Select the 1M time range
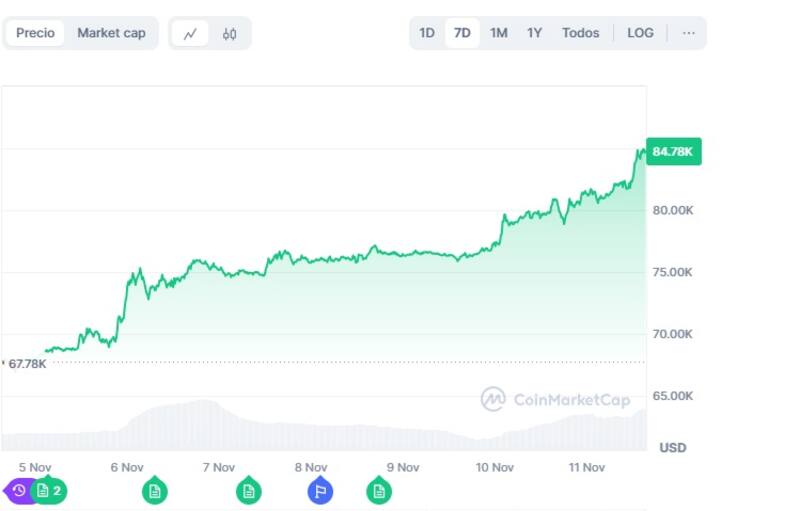This screenshot has height=511, width=800. (x=498, y=33)
